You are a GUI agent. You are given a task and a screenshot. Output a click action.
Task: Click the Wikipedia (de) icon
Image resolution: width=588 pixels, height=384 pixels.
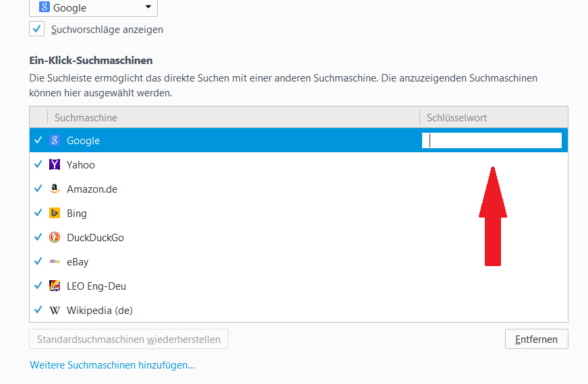point(55,311)
